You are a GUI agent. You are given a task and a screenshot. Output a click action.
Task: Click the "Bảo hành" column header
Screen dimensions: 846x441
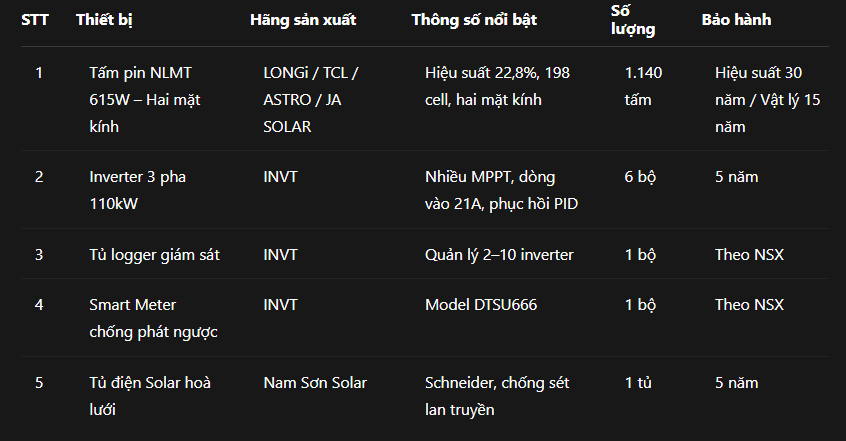click(736, 20)
